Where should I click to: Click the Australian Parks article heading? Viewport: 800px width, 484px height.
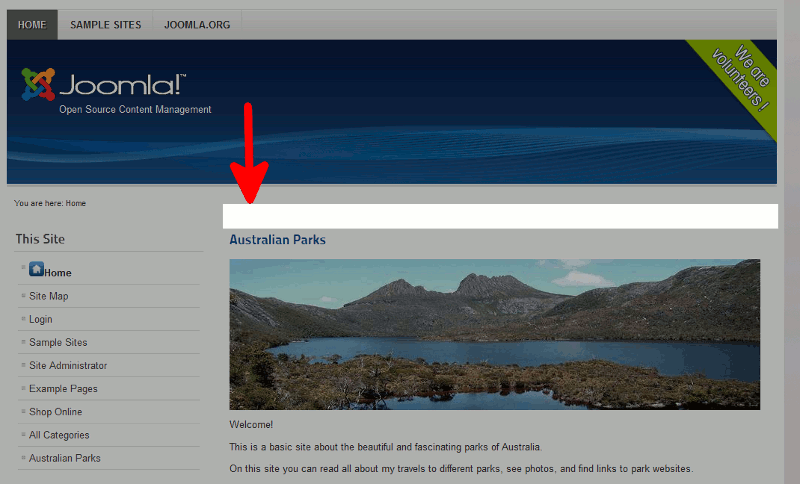point(278,240)
